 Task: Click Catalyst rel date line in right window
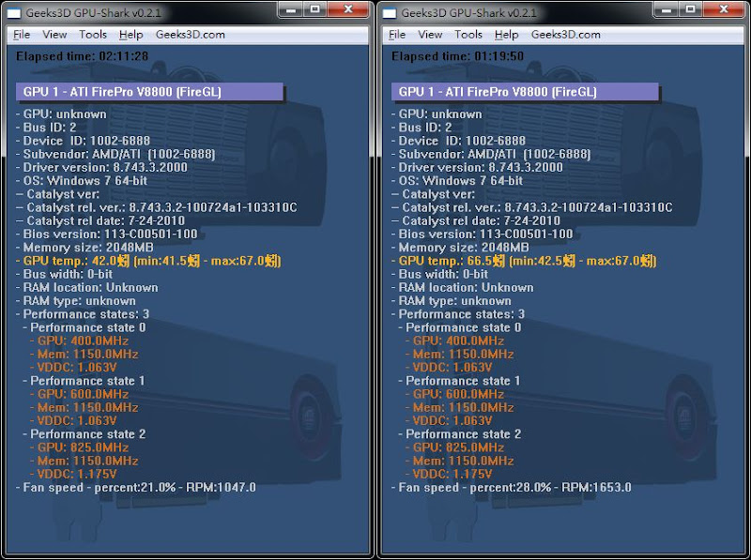[476, 220]
